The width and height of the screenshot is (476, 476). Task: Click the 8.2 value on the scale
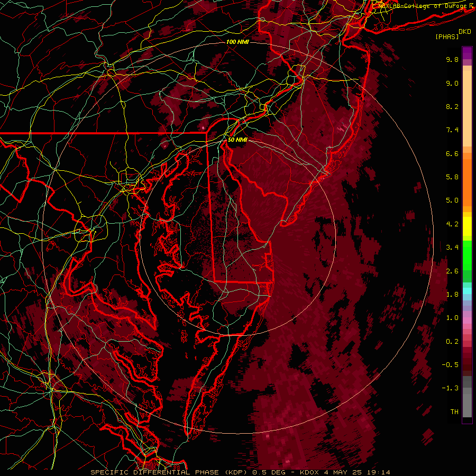452,106
